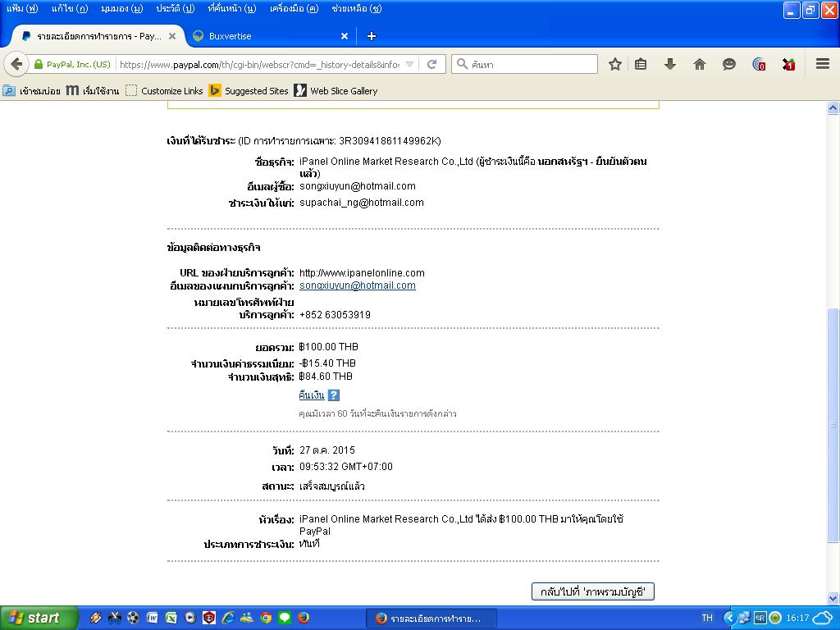Viewport: 840px width, 630px height.
Task: Close the Buxvertise tab
Action: 345,36
